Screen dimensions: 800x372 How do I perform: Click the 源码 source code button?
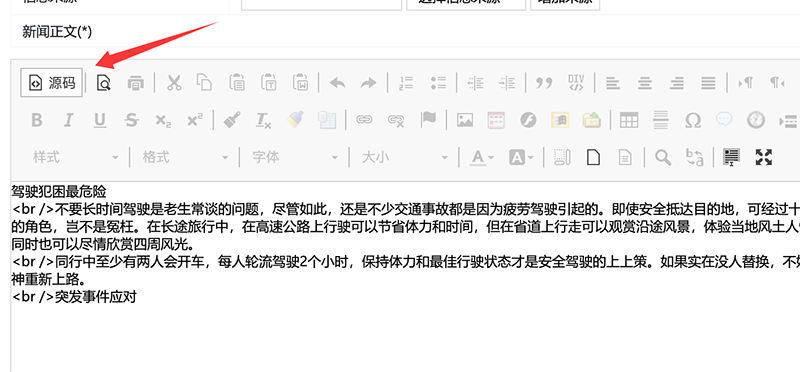[52, 83]
